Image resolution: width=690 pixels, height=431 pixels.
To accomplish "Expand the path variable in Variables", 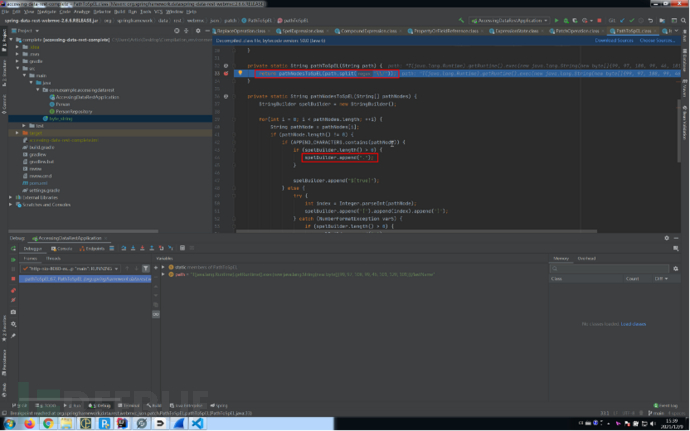I will [163, 274].
